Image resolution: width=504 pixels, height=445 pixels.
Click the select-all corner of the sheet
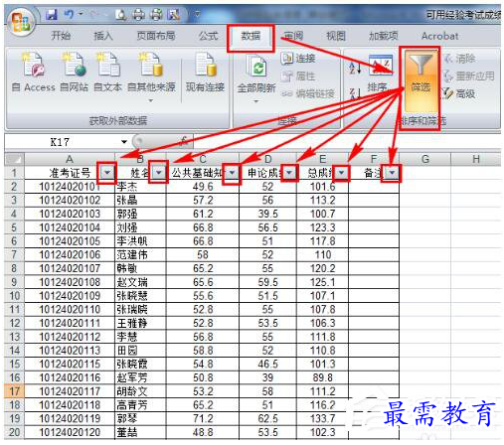[x=14, y=159]
